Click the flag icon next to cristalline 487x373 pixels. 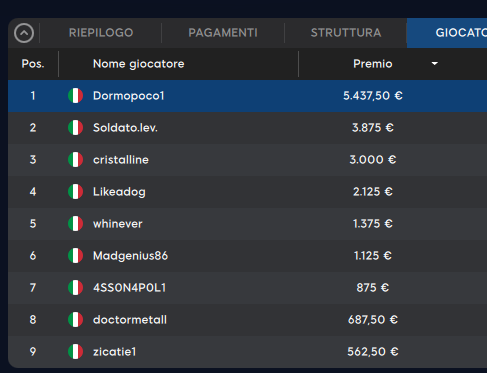[76, 160]
